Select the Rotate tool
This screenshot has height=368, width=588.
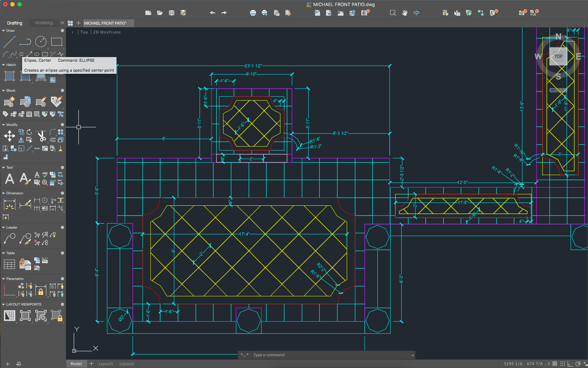[29, 132]
